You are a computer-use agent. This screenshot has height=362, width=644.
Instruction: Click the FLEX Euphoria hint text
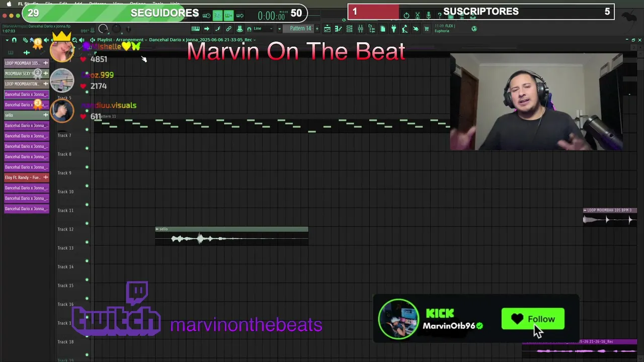(446, 28)
